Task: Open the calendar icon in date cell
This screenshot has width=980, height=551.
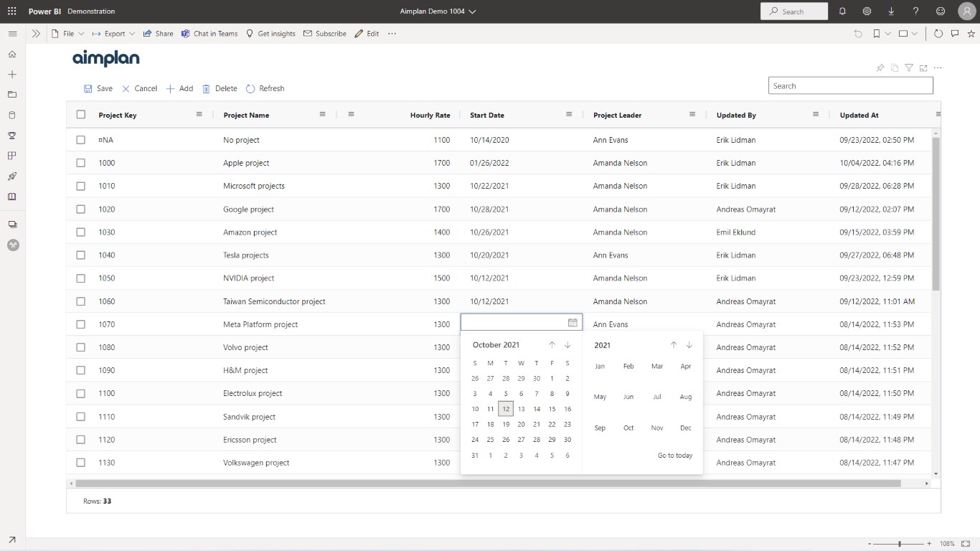Action: [573, 323]
